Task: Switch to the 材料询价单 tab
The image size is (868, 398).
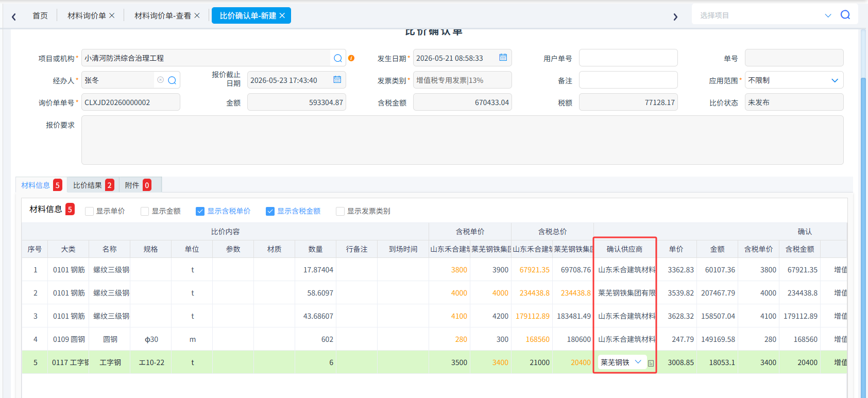Action: (87, 15)
